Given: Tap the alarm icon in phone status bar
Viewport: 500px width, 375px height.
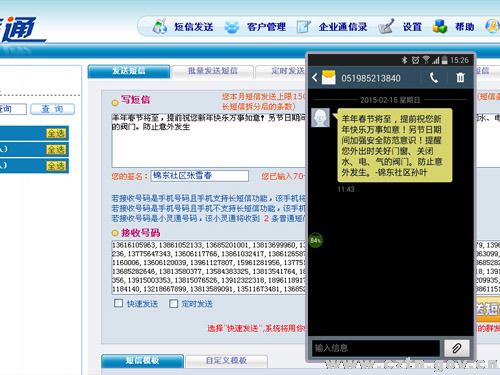Looking at the screenshot, I should pyautogui.click(x=415, y=60).
